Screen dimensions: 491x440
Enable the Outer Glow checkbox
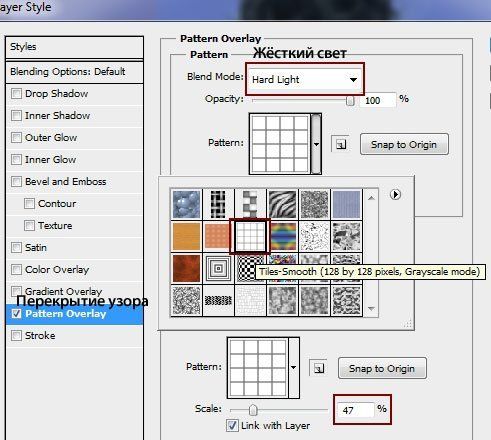click(x=16, y=137)
